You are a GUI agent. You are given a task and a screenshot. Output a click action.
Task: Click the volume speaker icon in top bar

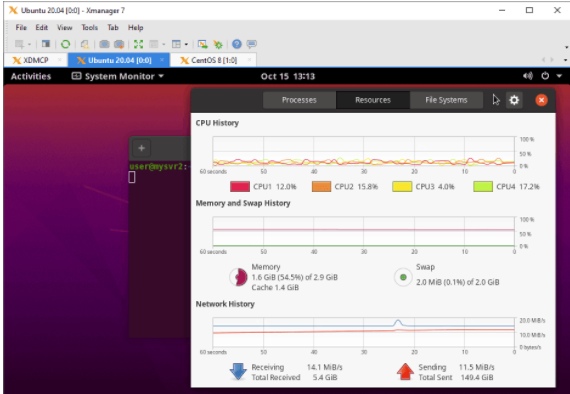[x=527, y=76]
